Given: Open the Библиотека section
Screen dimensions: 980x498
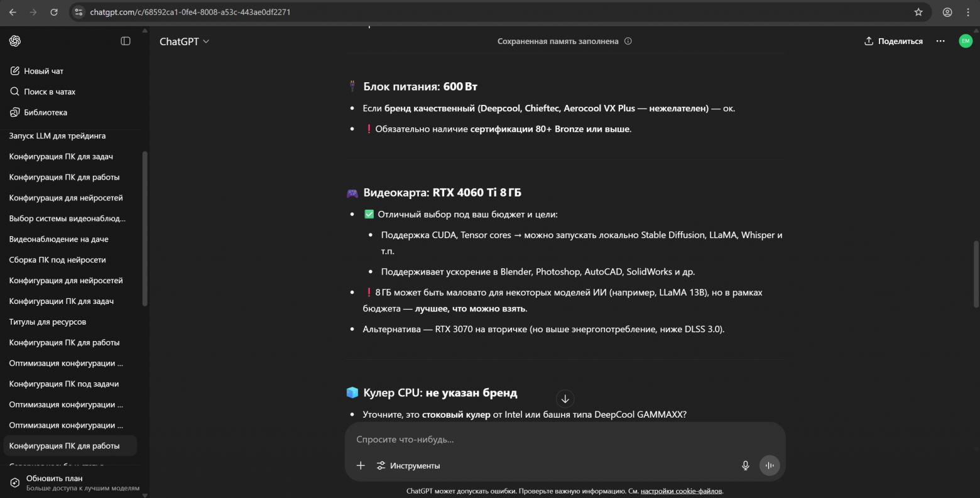Looking at the screenshot, I should click(x=45, y=112).
